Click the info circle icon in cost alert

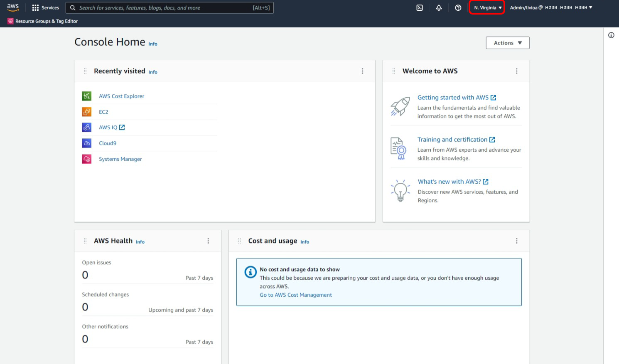(251, 272)
